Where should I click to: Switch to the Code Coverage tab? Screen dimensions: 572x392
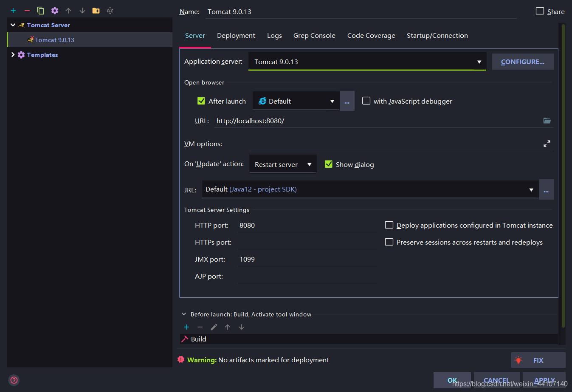coord(371,36)
